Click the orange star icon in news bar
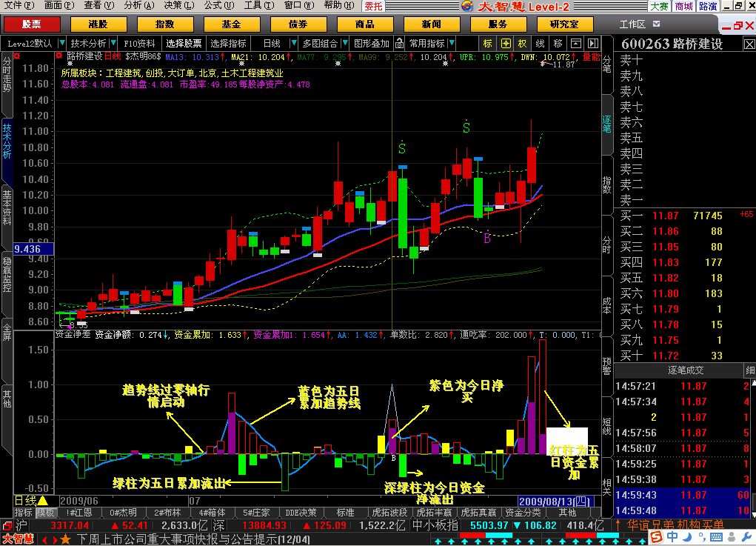Viewport: 756px width, 546px height. pos(65,539)
